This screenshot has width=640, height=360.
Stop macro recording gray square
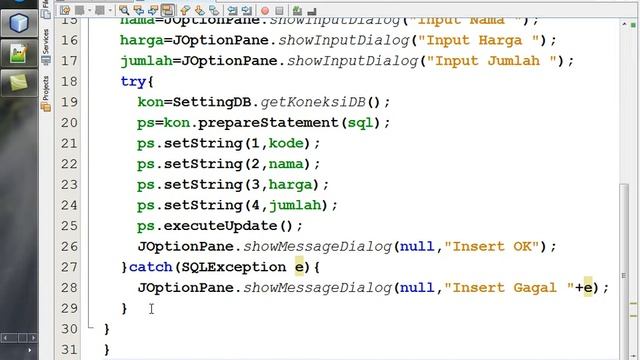tap(280, 11)
